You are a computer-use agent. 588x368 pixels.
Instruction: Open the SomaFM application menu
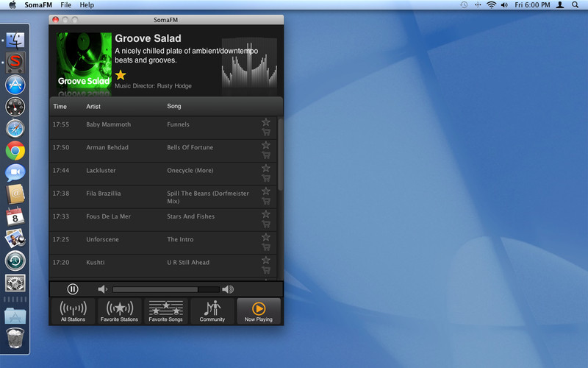[38, 5]
